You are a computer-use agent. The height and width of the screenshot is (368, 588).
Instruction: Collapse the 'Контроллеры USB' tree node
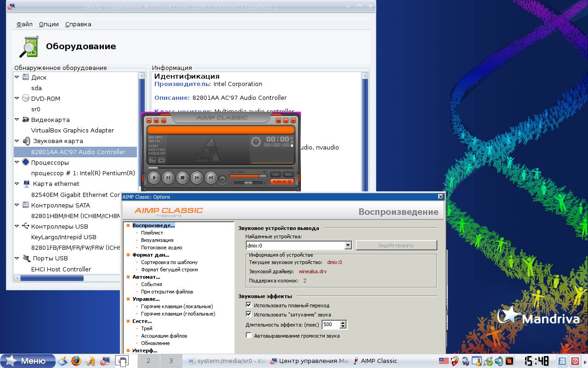point(17,226)
